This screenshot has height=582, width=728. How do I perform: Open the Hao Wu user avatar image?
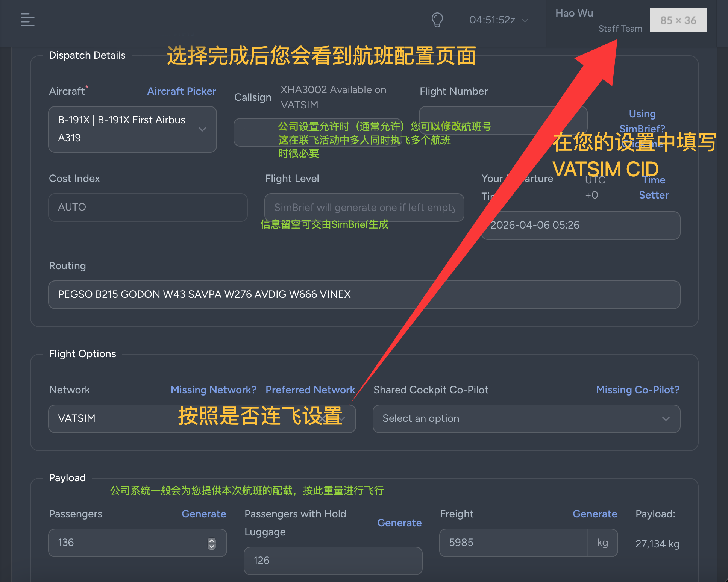click(678, 20)
